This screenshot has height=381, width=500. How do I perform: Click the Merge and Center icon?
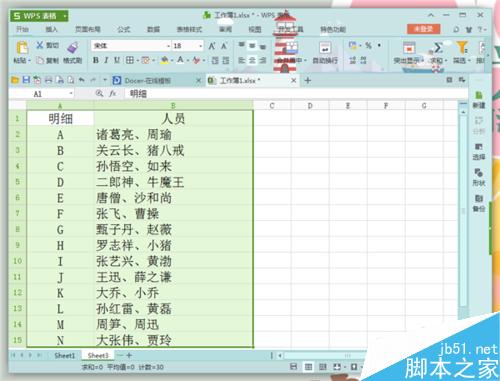[291, 48]
